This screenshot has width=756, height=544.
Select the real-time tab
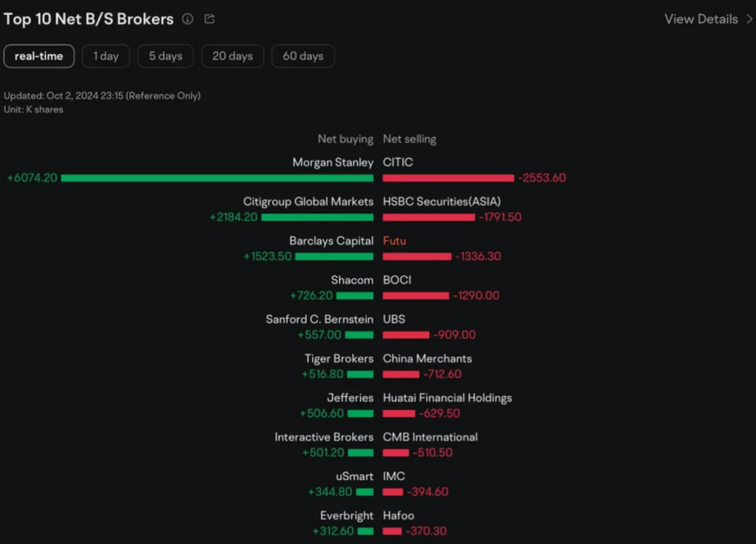pos(39,56)
